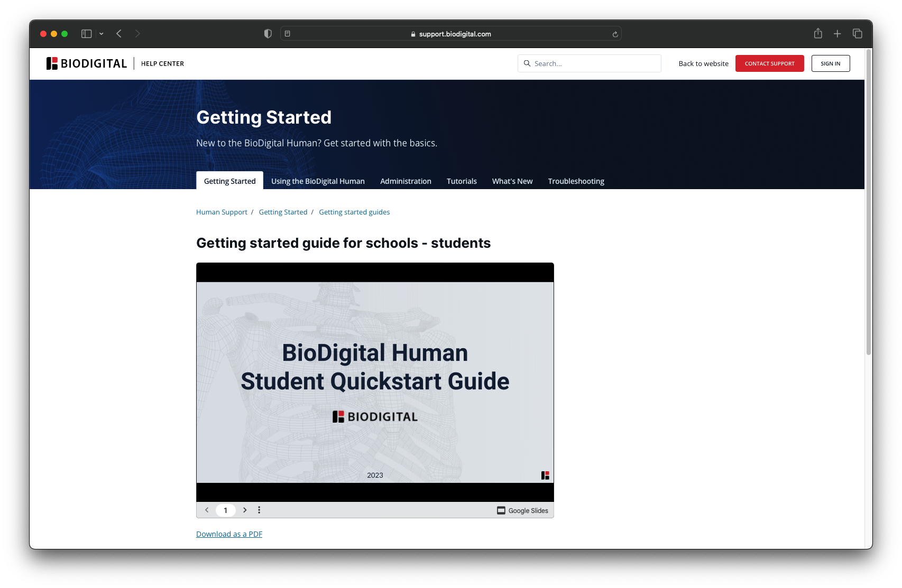Click the support.biodigital.com address bar
This screenshot has height=588, width=902.
click(450, 34)
